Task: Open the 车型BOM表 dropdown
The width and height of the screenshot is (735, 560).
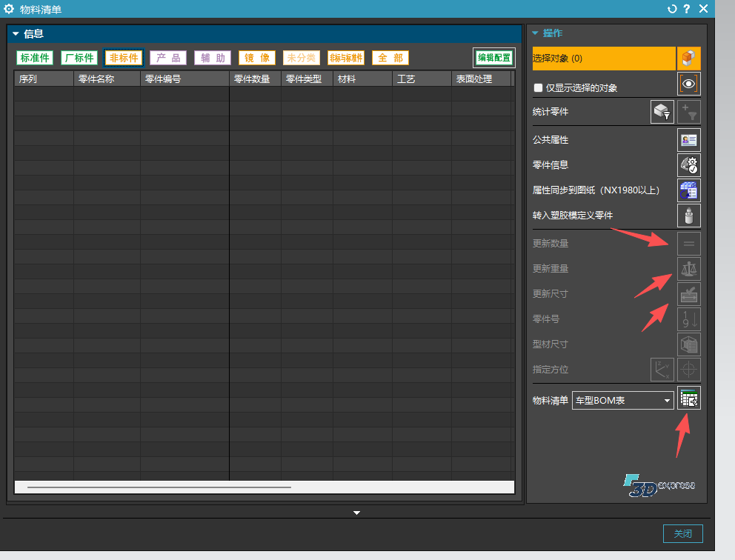Action: coord(622,401)
